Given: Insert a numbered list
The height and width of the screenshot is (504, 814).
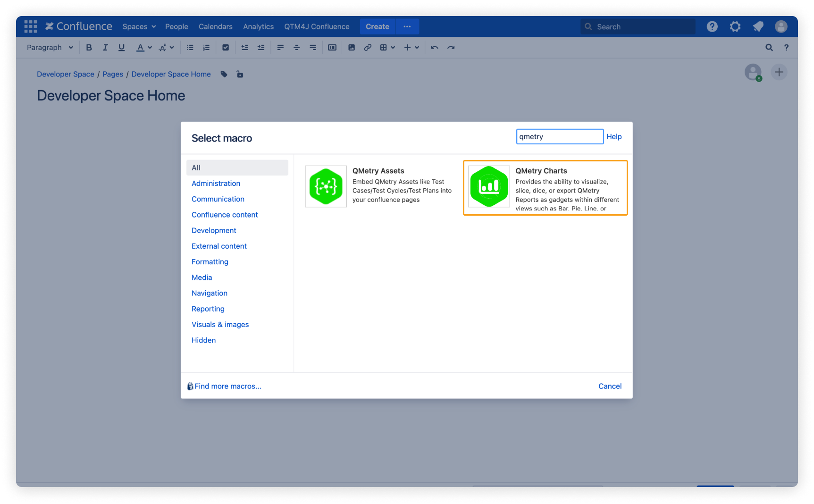Looking at the screenshot, I should click(x=206, y=47).
